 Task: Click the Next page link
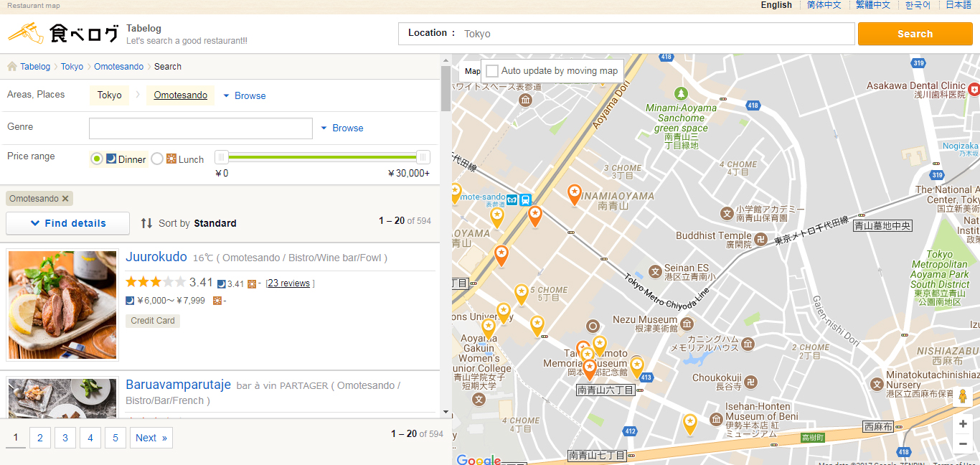click(x=151, y=438)
